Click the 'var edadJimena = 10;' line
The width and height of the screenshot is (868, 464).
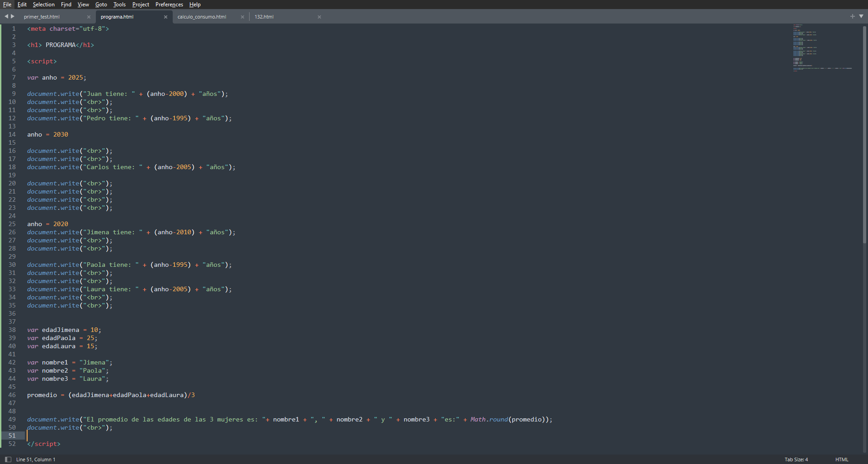pos(64,330)
